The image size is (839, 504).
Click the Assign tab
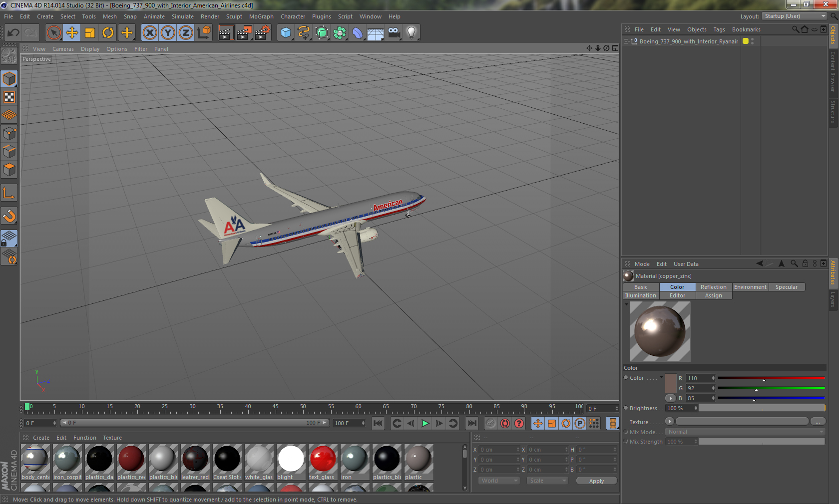point(713,295)
